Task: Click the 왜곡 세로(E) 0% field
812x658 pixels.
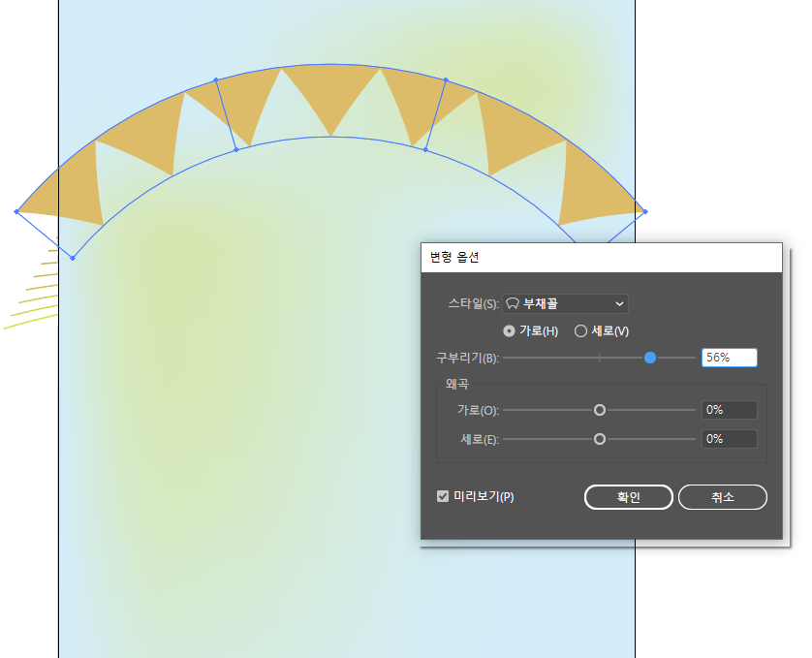Action: point(729,439)
